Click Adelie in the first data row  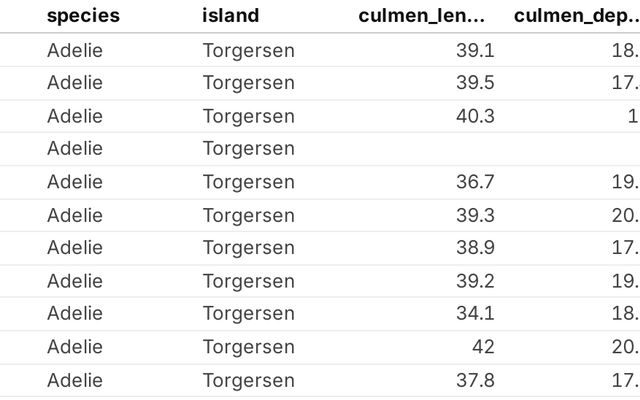click(75, 50)
